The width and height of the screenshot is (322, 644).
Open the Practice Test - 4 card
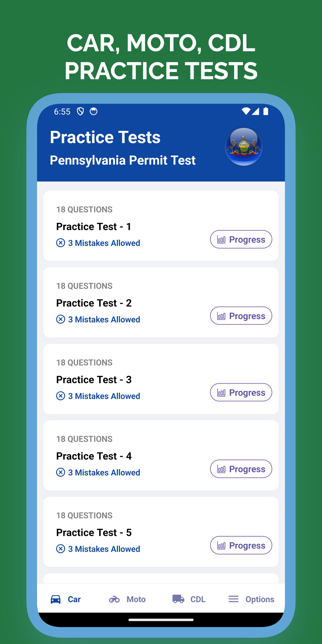point(161,455)
